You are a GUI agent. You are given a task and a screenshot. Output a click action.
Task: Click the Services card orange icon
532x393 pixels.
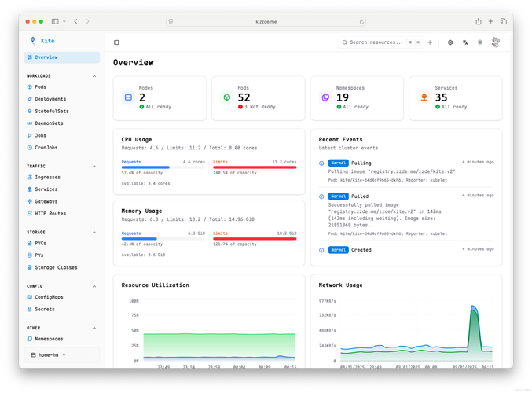[x=424, y=97]
